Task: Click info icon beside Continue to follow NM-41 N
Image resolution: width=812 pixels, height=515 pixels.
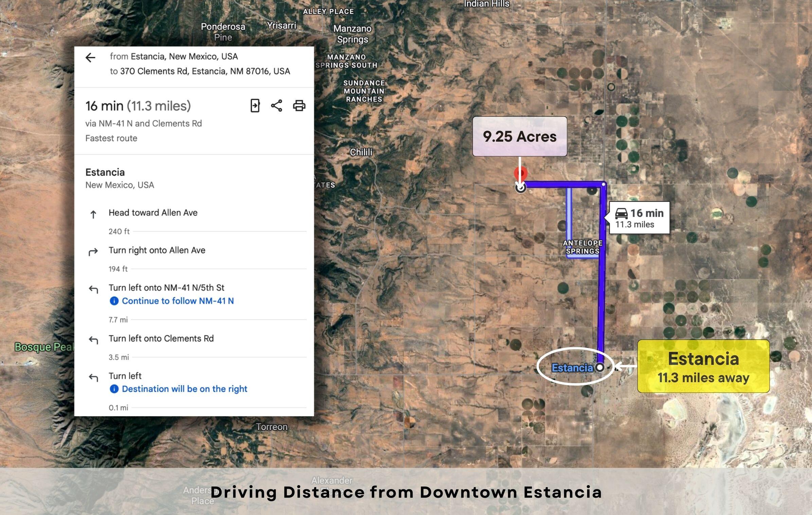Action: click(114, 301)
